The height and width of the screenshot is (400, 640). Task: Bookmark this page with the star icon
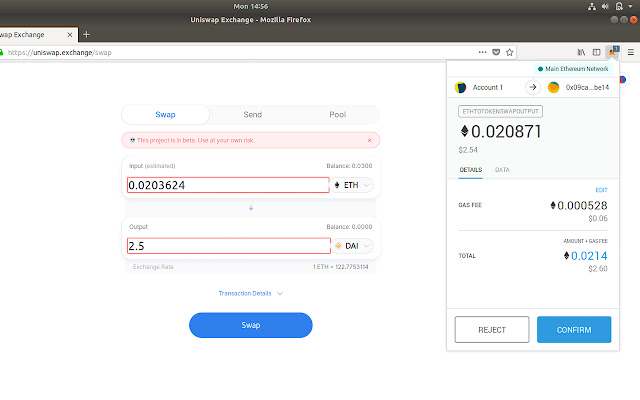tap(509, 52)
